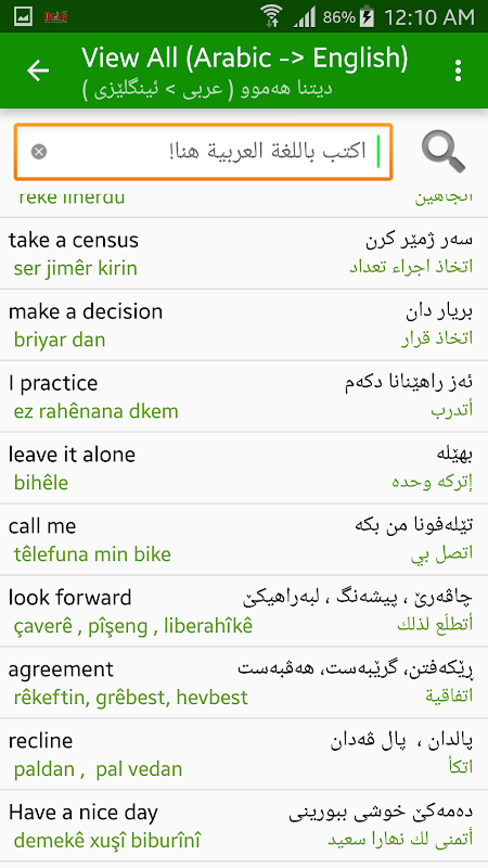Tap the battery charging icon
This screenshot has width=488, height=868.
point(367,17)
